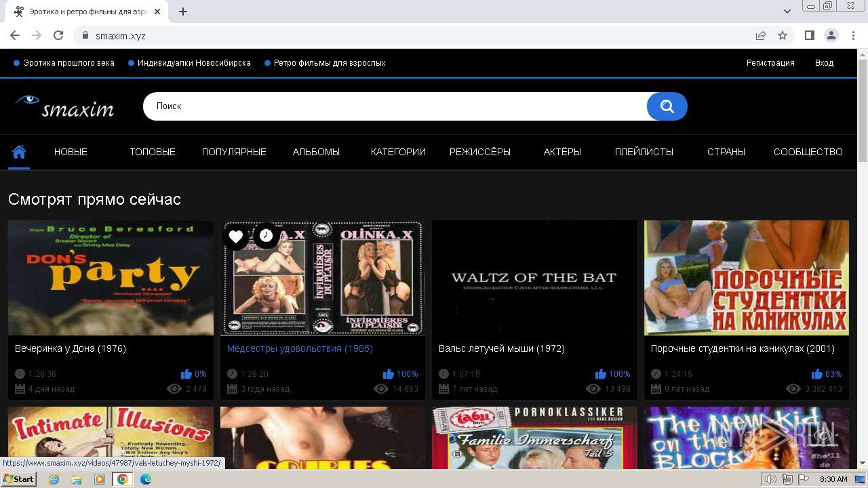The height and width of the screenshot is (488, 868).
Task: Focus the Поиск search field
Action: point(395,106)
